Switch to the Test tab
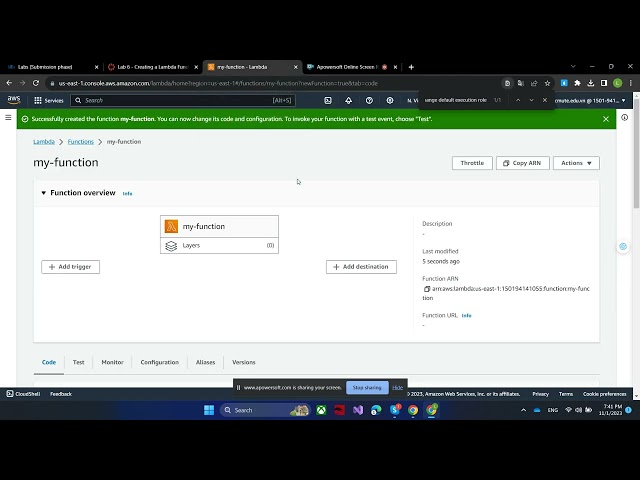 [x=78, y=362]
